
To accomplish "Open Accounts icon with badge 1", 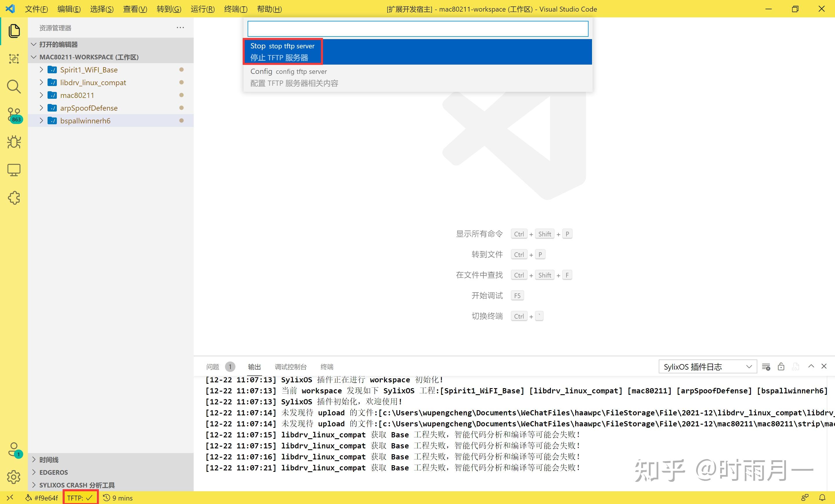I will pyautogui.click(x=14, y=450).
